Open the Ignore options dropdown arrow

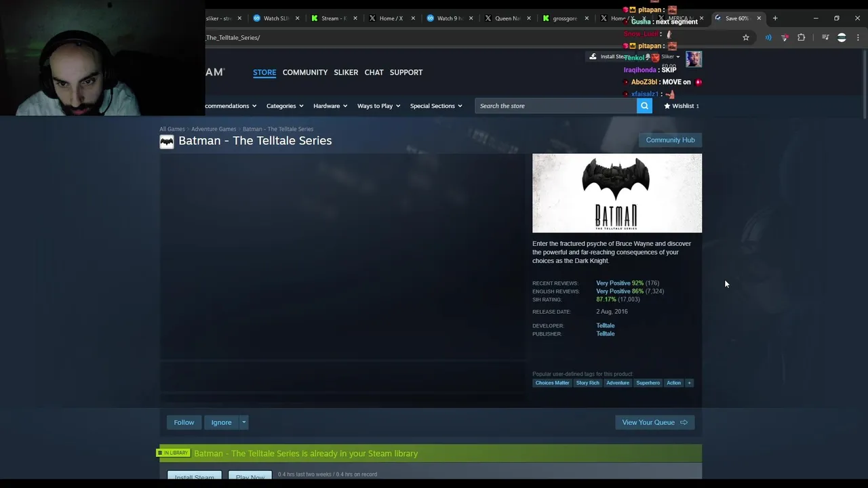[x=243, y=422]
